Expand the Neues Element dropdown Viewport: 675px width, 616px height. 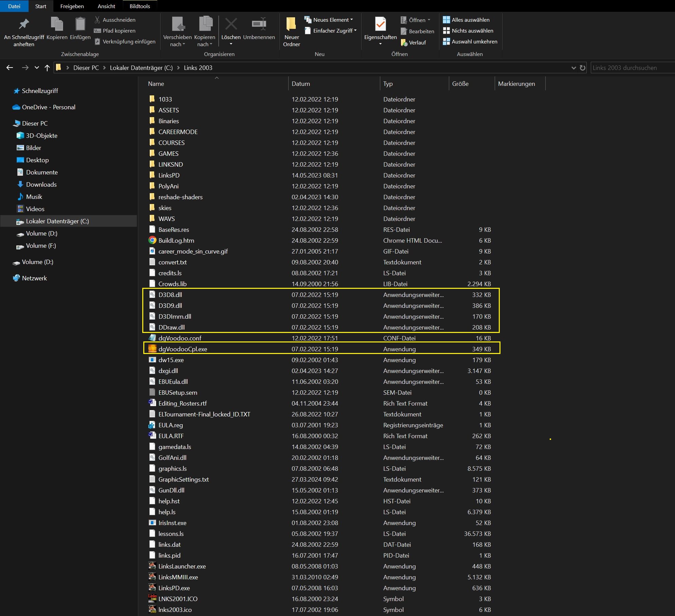pos(352,19)
